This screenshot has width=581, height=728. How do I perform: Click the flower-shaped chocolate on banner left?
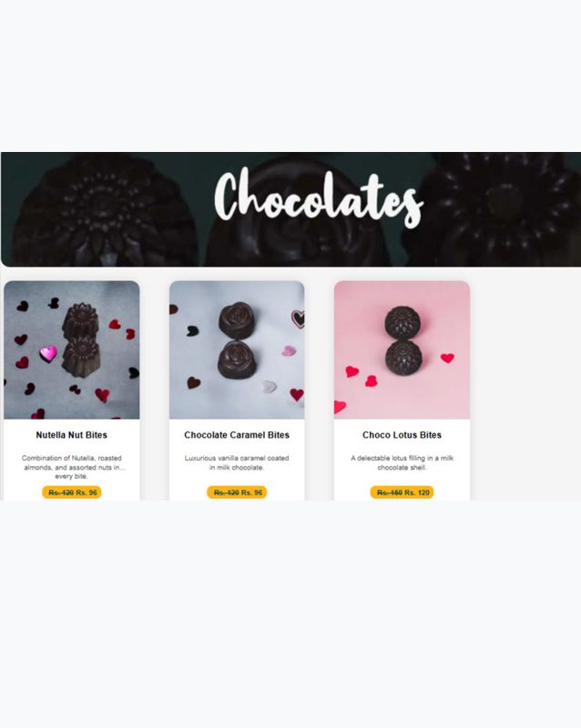coord(100,211)
